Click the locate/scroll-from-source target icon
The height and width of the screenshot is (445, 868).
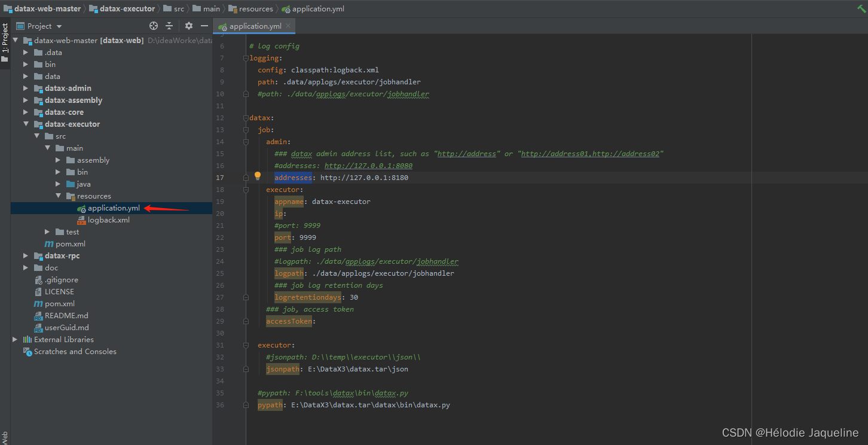click(154, 26)
